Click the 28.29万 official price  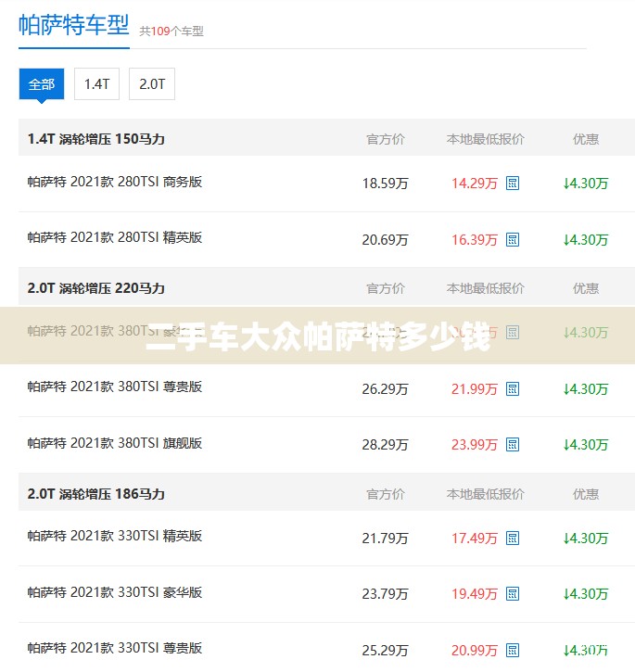385,444
